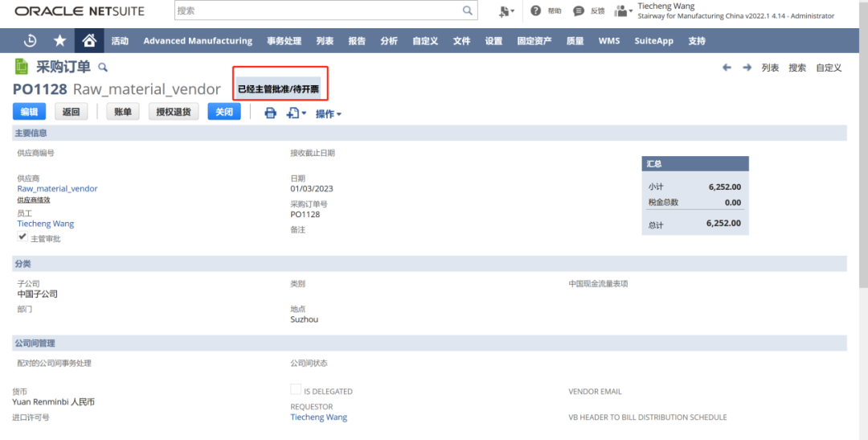Click the magnifier next to 采购订单 title

pos(102,67)
